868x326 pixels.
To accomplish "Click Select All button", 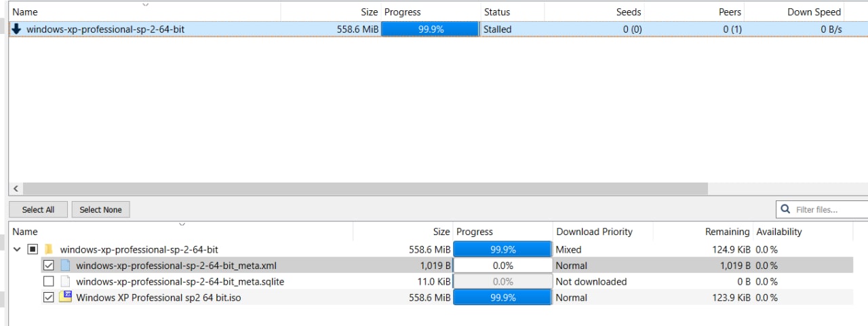I will pyautogui.click(x=38, y=209).
